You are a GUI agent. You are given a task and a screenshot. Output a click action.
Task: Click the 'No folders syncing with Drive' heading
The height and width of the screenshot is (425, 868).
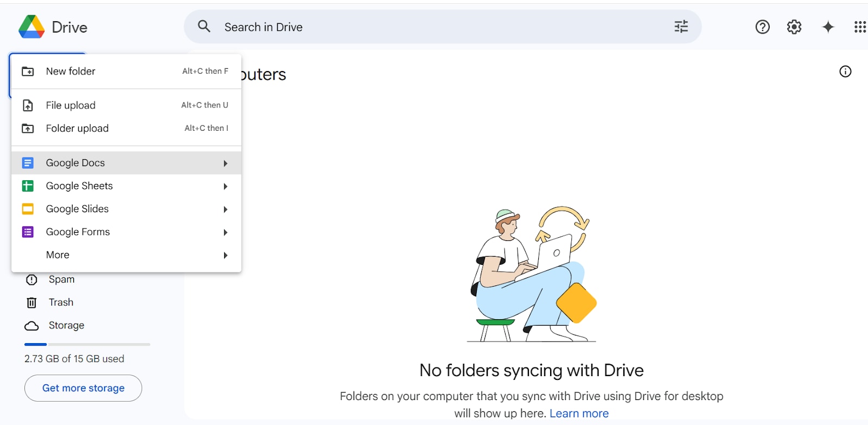click(532, 370)
